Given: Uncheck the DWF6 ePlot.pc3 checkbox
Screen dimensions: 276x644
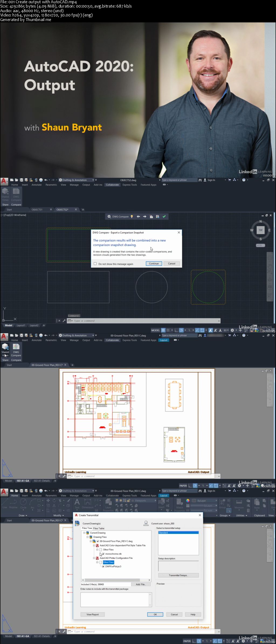Looking at the screenshot, I should (103, 566).
